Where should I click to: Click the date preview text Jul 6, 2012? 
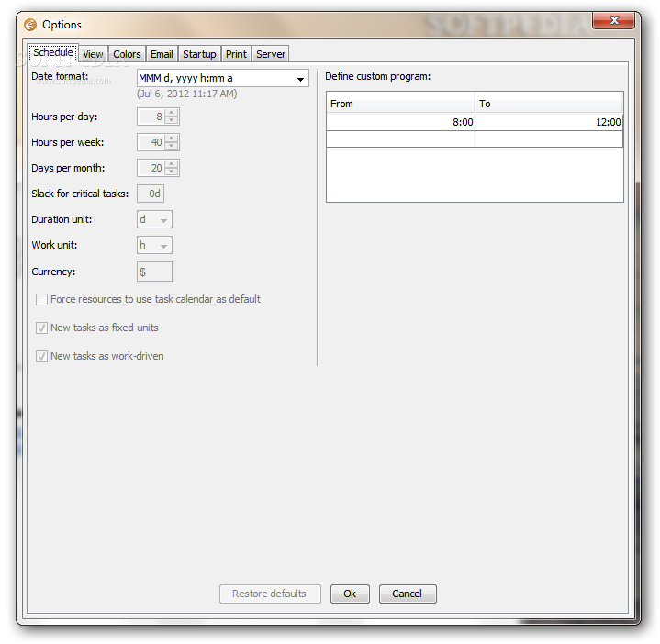coord(187,94)
